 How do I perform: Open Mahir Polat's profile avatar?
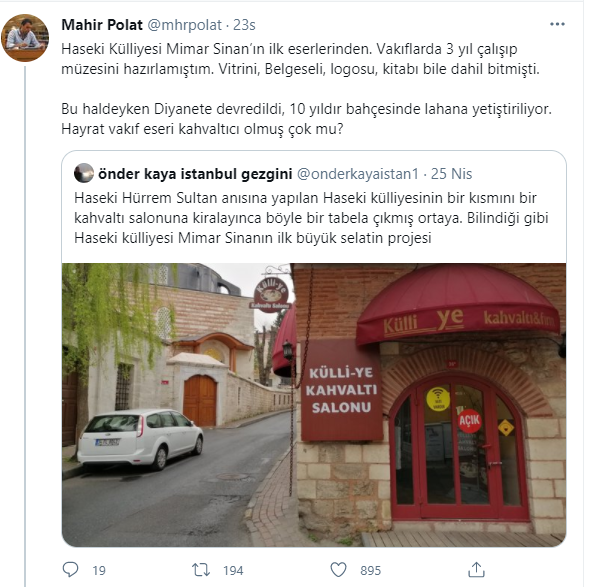pyautogui.click(x=25, y=38)
